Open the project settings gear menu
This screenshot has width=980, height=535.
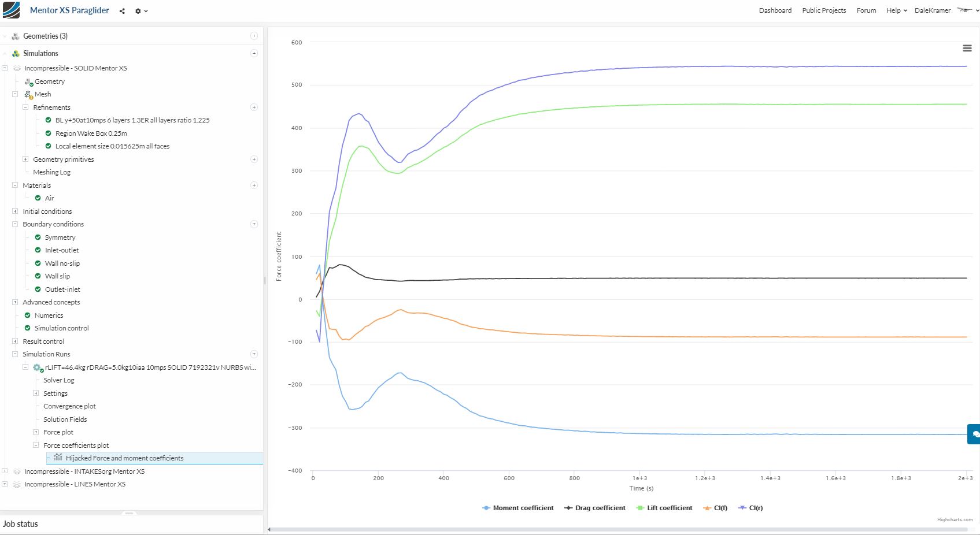pyautogui.click(x=141, y=11)
